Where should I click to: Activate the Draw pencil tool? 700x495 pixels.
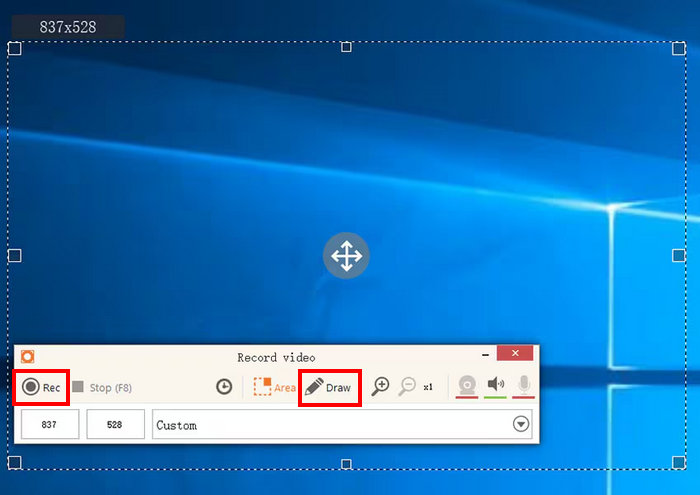329,387
